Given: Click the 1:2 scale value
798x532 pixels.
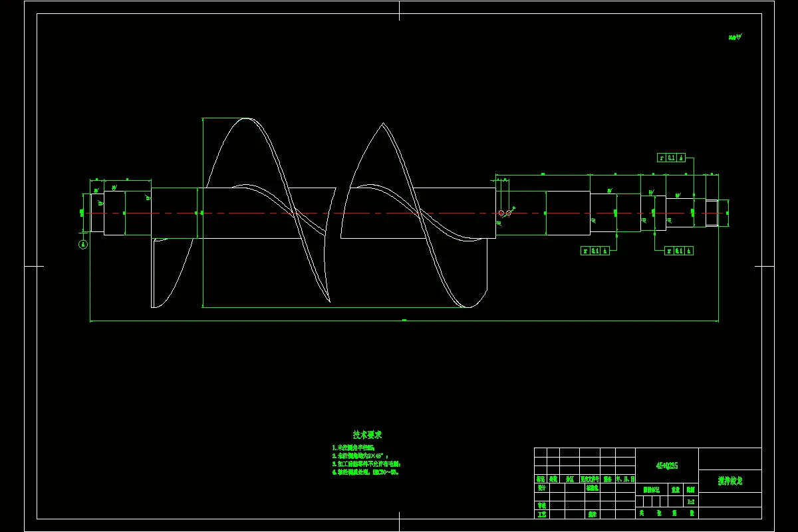Looking at the screenshot, I should point(691,502).
